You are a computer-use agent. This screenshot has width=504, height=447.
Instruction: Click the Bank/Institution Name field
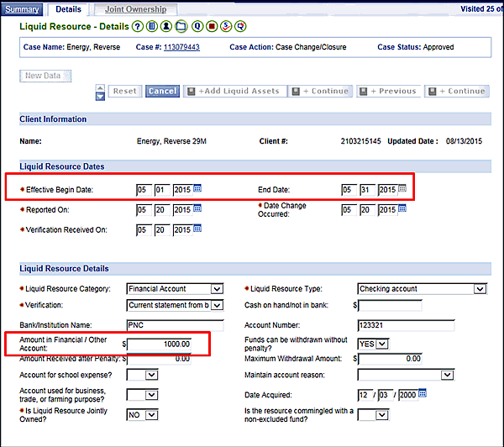click(175, 324)
